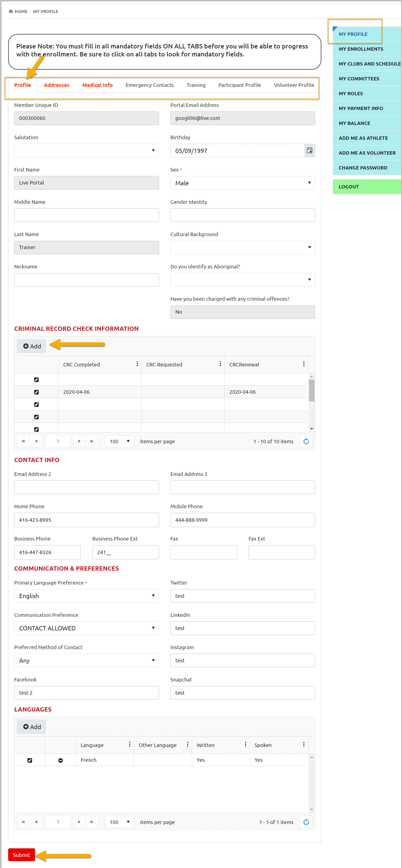
Task: Open Spoken column menu
Action: coord(304,744)
